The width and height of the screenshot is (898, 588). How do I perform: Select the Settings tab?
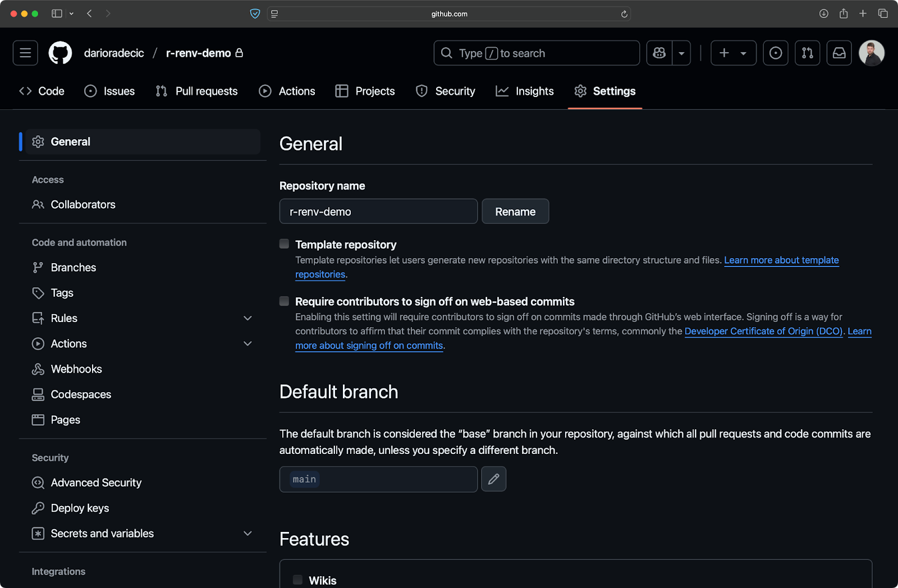click(605, 91)
